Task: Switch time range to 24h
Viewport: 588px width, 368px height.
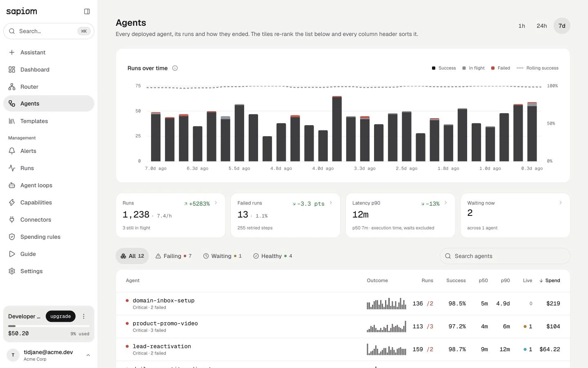Action: click(x=541, y=26)
